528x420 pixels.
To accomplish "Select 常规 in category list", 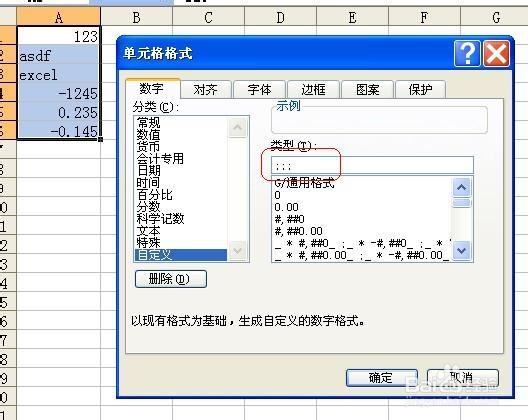I will [181, 123].
